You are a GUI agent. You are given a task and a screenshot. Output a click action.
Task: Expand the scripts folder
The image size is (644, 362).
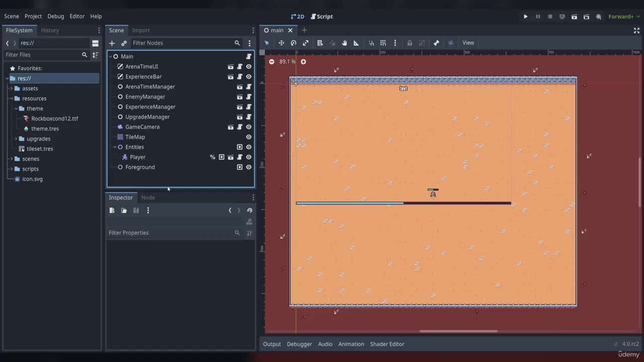(11, 169)
